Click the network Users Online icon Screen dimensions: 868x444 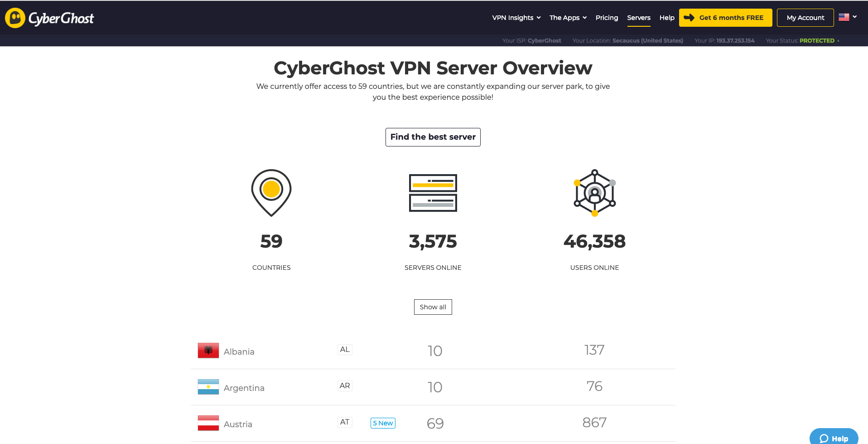[x=594, y=193]
